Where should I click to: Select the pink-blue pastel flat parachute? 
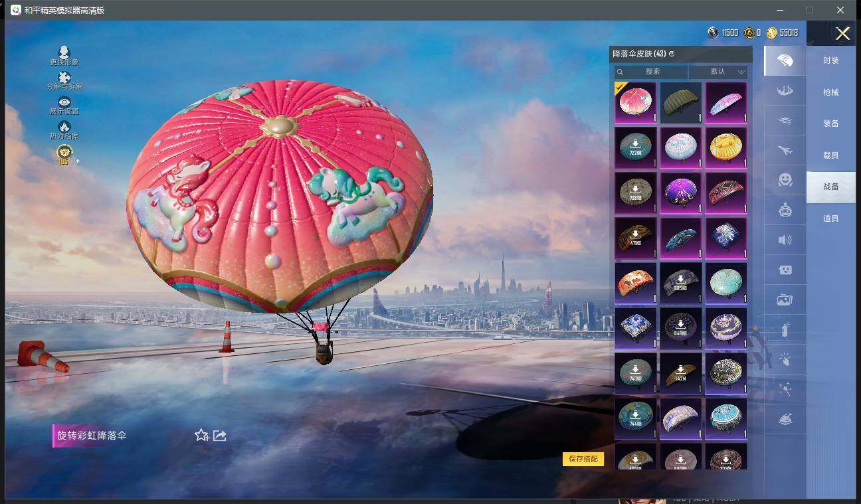726,102
